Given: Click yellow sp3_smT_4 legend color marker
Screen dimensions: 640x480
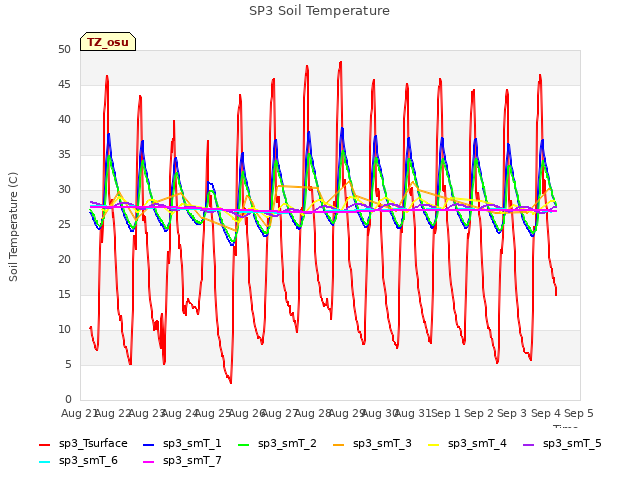Looking at the screenshot, I should pos(433,444).
